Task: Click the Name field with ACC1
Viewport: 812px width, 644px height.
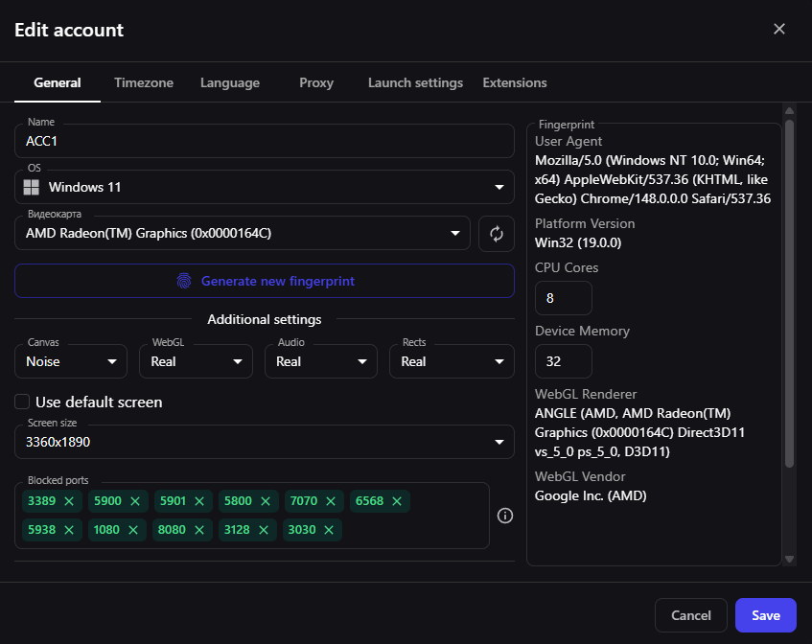Action: point(264,141)
